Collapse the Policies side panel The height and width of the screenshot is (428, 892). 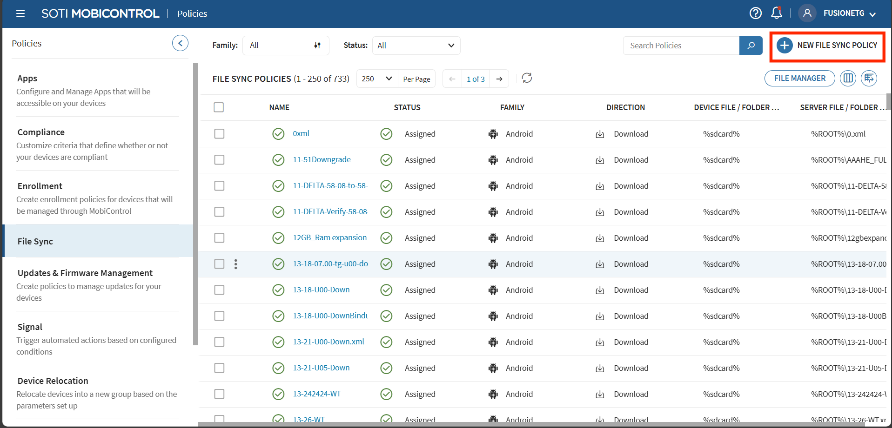[180, 43]
